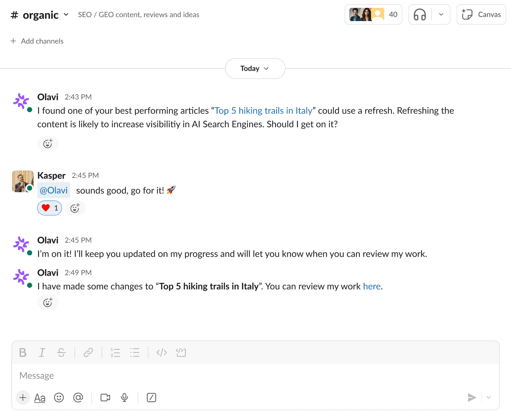Start a huddle with the headphones icon
This screenshot has width=511, height=420.
(419, 14)
